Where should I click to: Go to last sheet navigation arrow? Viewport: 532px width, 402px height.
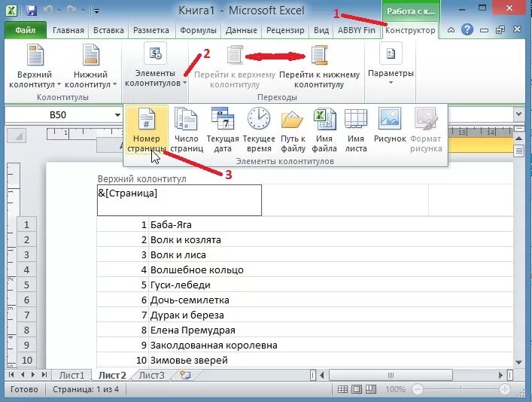[x=44, y=375]
